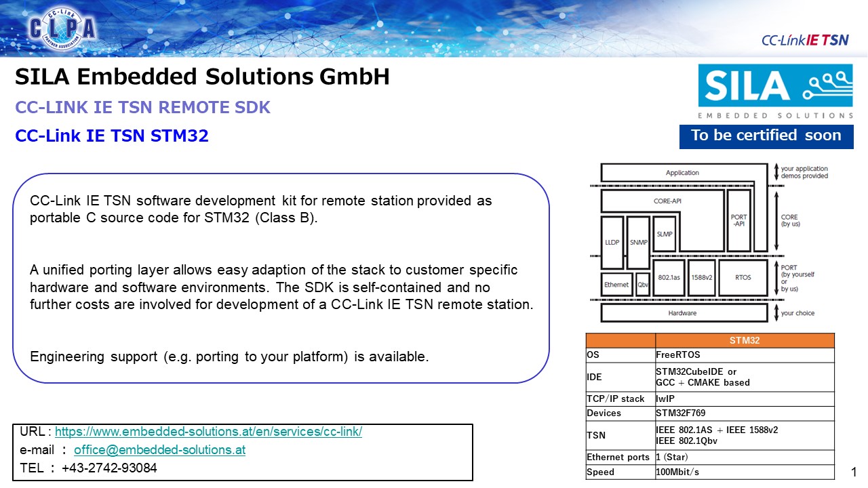Click the 'URL :' label in contact box
This screenshot has width=868, height=488.
(36, 432)
